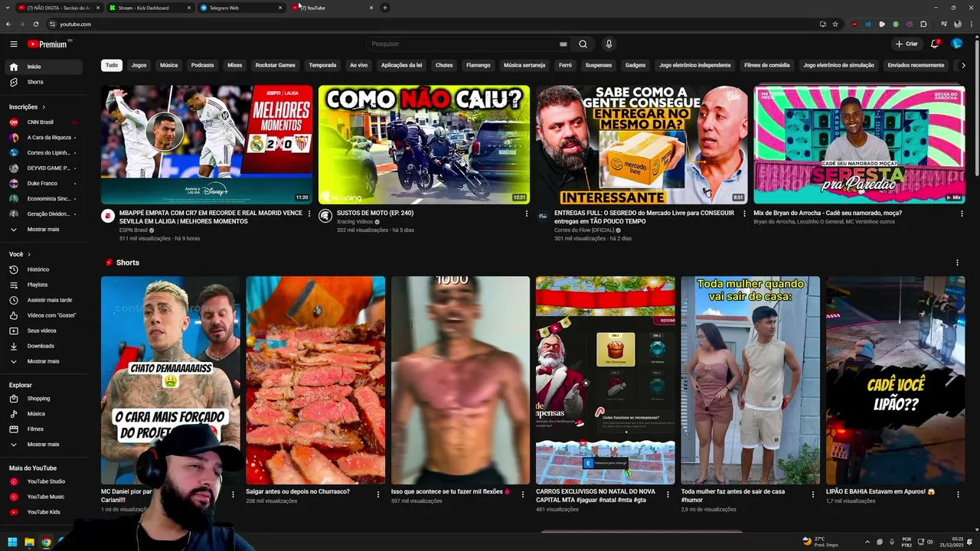Expand Mostrar mais under Você
This screenshot has width=980, height=551.
pyautogui.click(x=44, y=361)
